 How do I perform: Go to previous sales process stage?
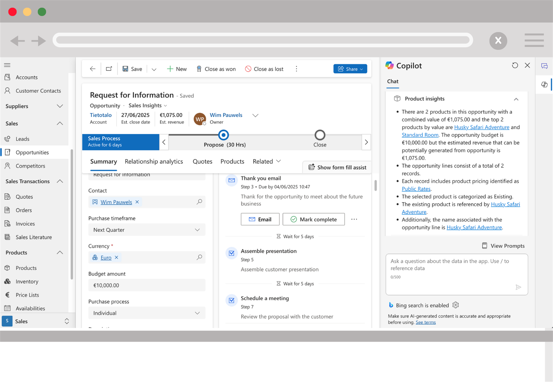point(164,142)
